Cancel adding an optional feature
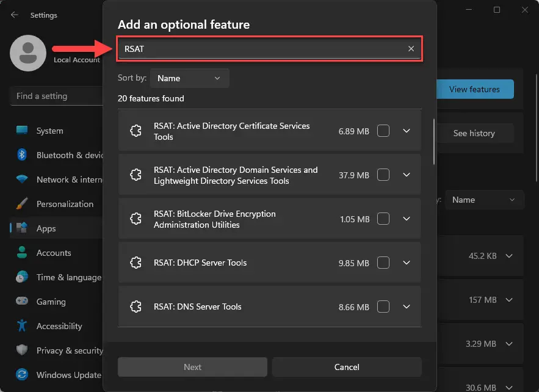This screenshot has height=392, width=539. [347, 367]
